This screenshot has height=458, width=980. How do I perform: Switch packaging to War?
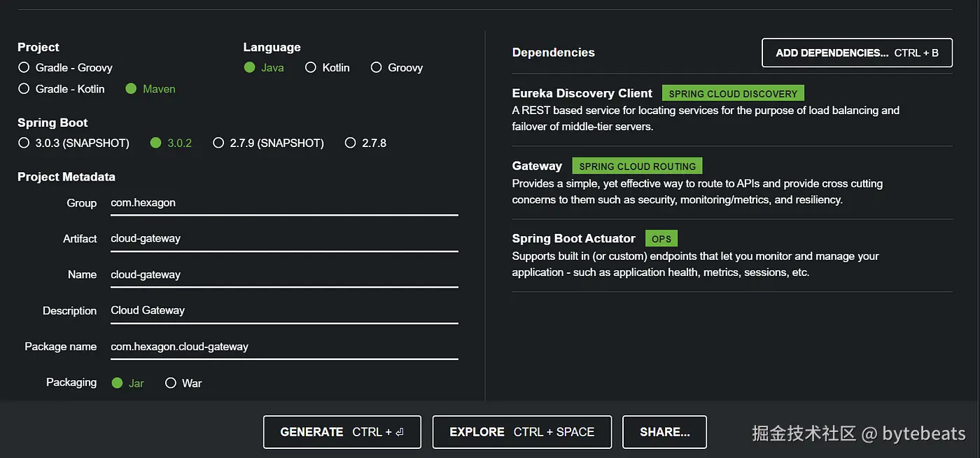tap(171, 383)
